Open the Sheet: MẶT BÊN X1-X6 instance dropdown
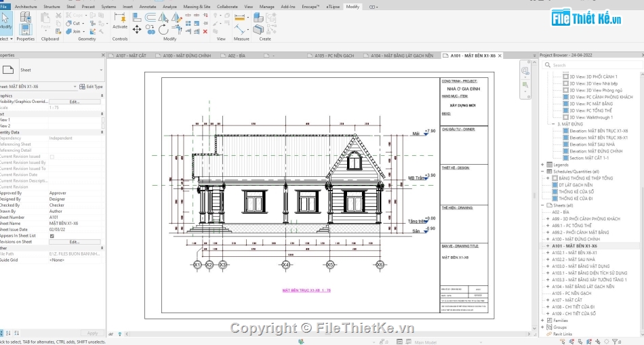This screenshot has height=345, width=644. 75,87
